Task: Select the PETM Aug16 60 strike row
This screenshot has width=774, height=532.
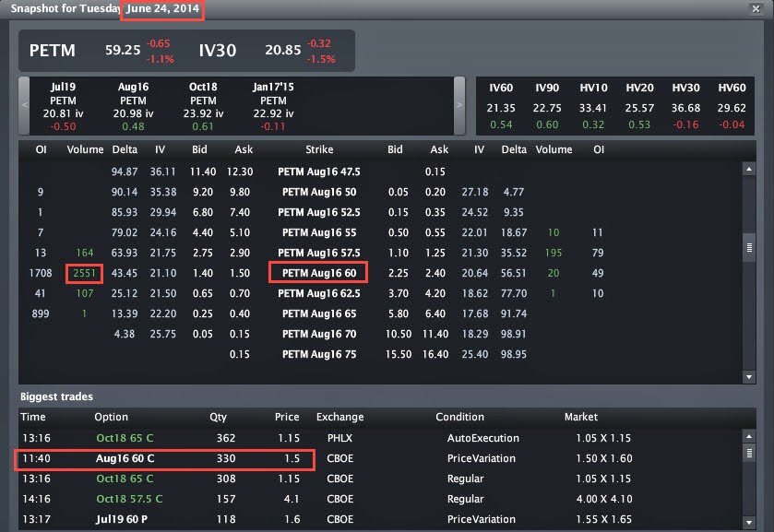Action: pyautogui.click(x=319, y=273)
